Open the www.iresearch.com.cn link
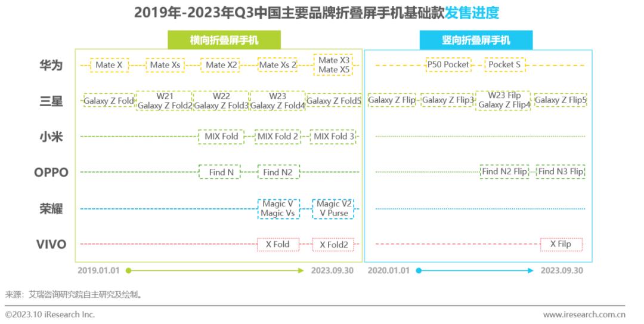The width and height of the screenshot is (644, 324). pyautogui.click(x=584, y=314)
